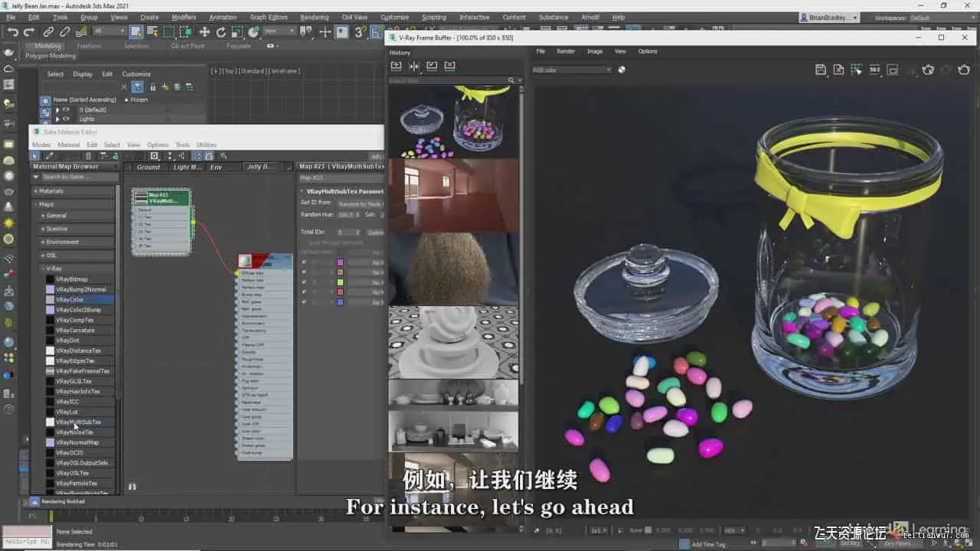The width and height of the screenshot is (980, 551).
Task: Toggle the 3D Snaps icon
Action: [360, 32]
